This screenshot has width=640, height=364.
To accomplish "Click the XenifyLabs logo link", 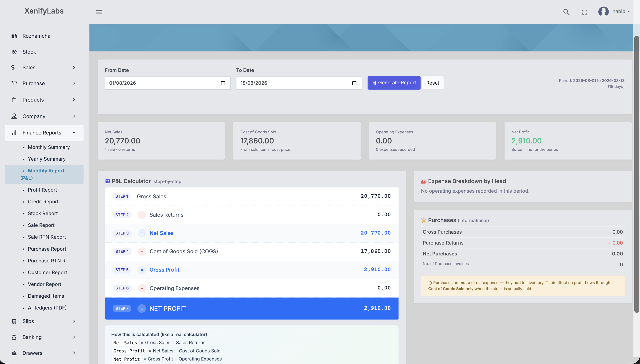I will click(x=44, y=11).
